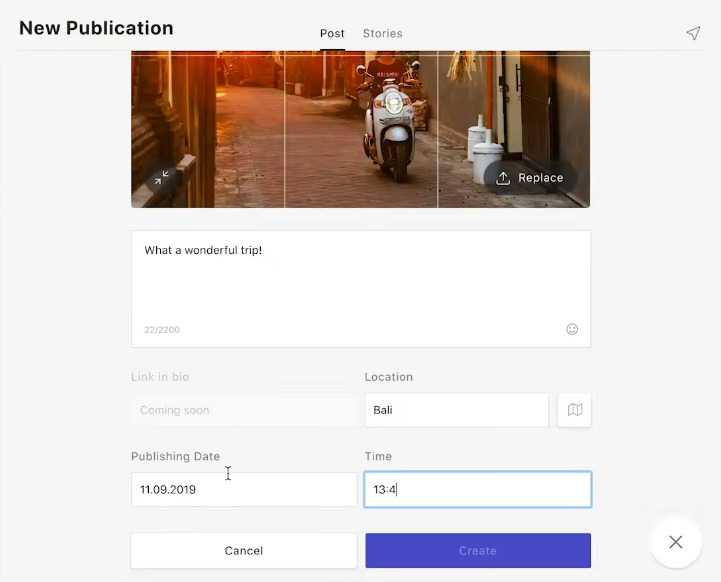The width and height of the screenshot is (721, 582).
Task: Click the Location label
Action: pyautogui.click(x=389, y=377)
